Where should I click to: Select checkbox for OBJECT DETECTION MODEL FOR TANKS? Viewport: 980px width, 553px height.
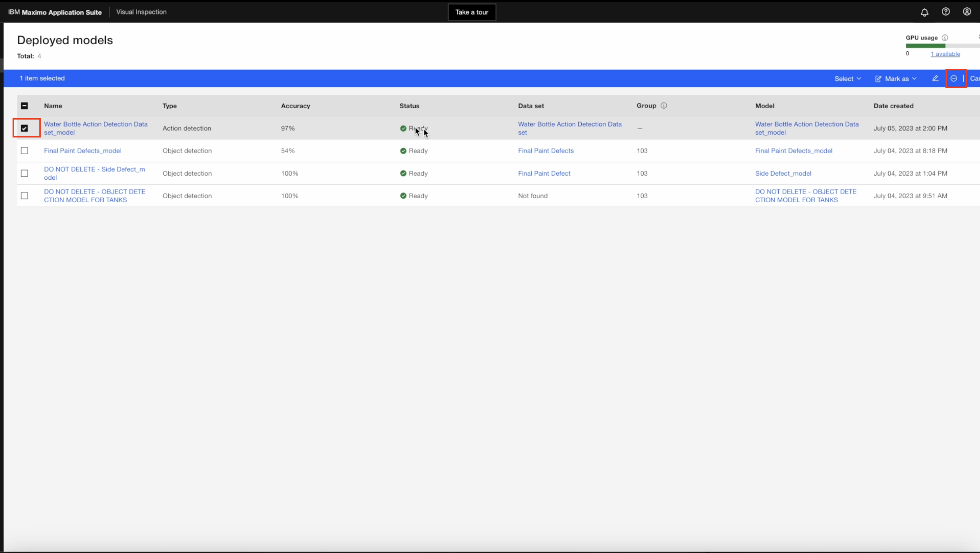pyautogui.click(x=24, y=196)
